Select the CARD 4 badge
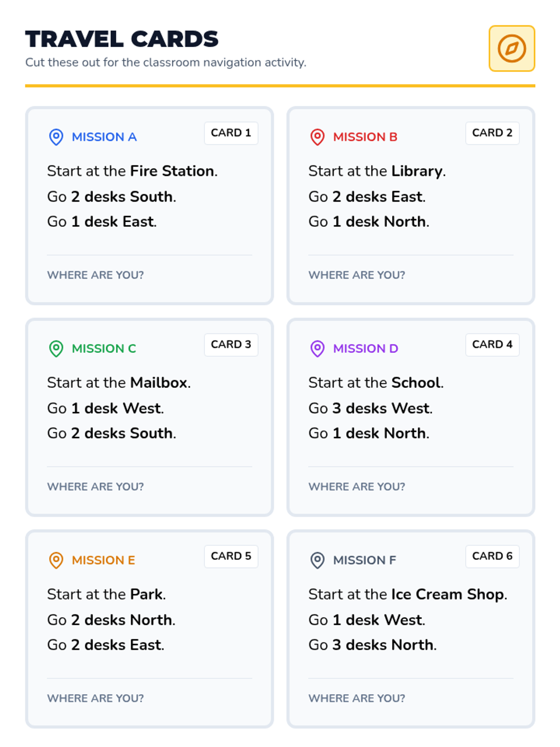Screen dimensions: 560x747 pos(492,345)
